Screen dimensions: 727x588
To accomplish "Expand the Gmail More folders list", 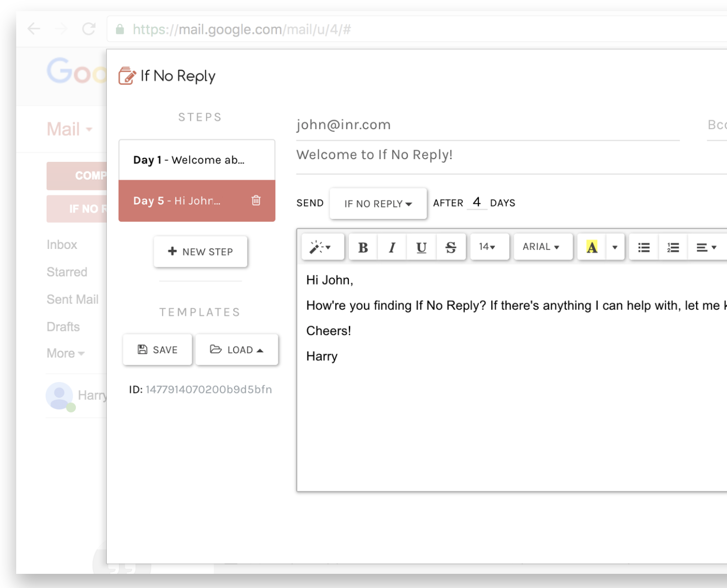I will (x=65, y=353).
